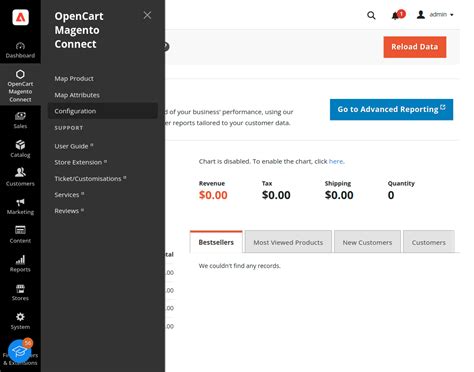Screen dimensions: 474x372
Task: Select Map Product menu item
Action: click(74, 79)
